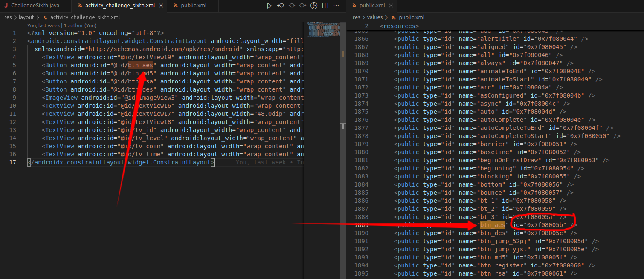This screenshot has width=644, height=279.
Task: Click the closing ConstraintLayout tag on line 17
Action: tap(121, 162)
